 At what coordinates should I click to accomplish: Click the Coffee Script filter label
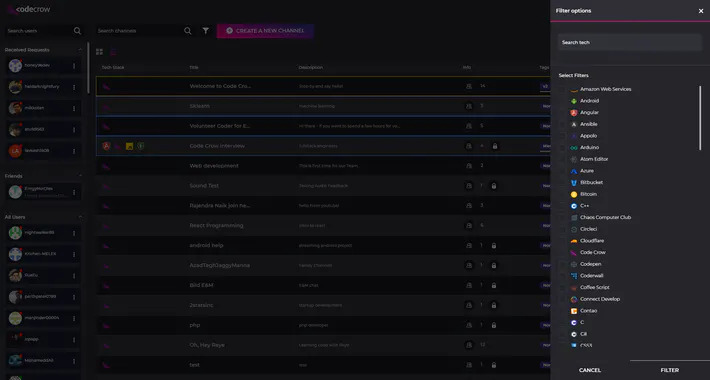[x=595, y=288]
